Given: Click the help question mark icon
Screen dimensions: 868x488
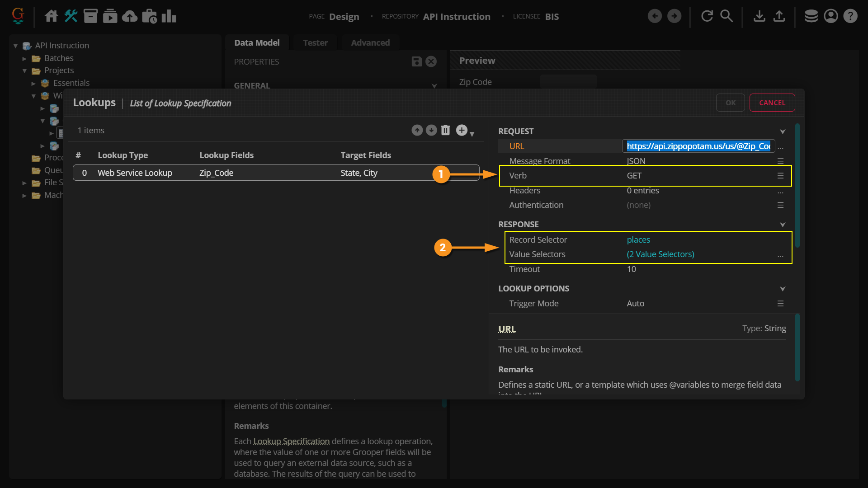Looking at the screenshot, I should pyautogui.click(x=850, y=16).
